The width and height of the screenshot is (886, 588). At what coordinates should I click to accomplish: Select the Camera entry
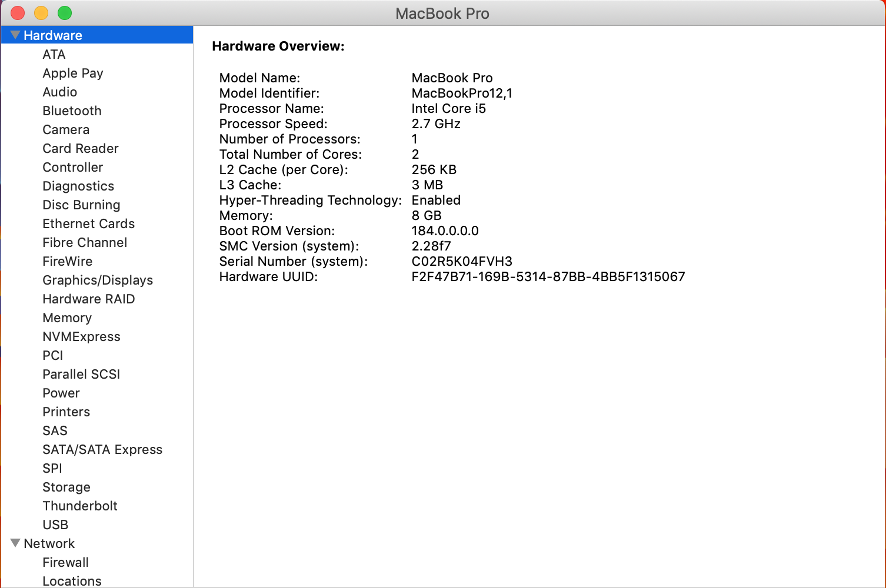66,129
